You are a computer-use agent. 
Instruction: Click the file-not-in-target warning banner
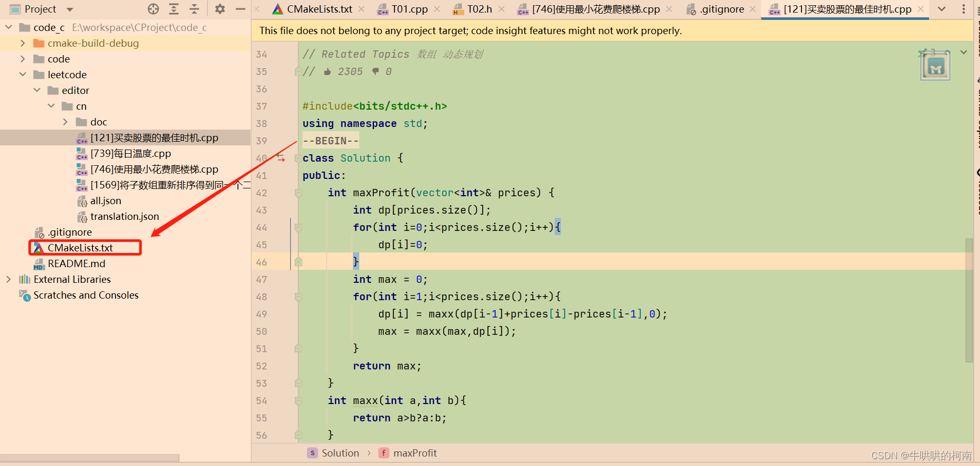[x=612, y=30]
